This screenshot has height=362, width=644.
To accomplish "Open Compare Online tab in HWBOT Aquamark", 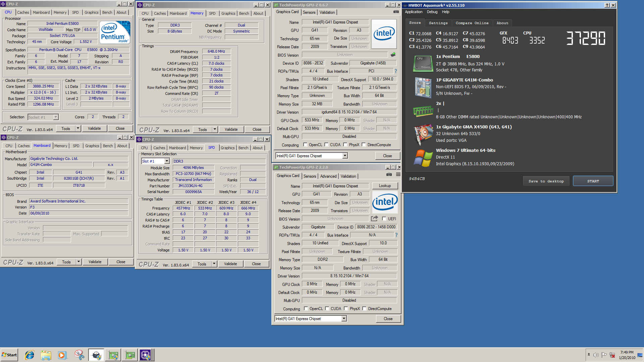I will click(472, 23).
